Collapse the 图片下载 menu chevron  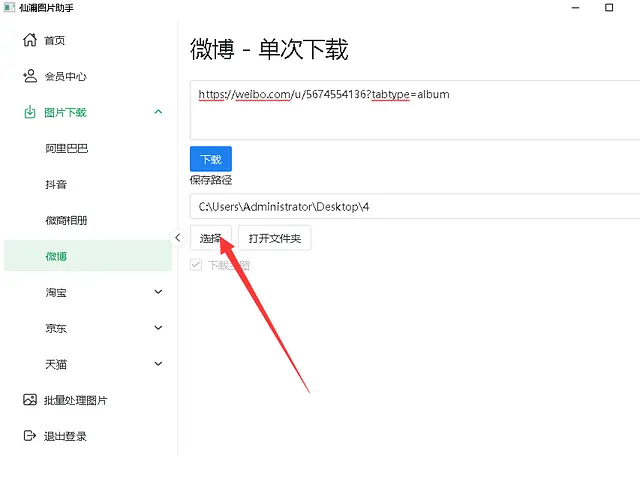(x=158, y=112)
